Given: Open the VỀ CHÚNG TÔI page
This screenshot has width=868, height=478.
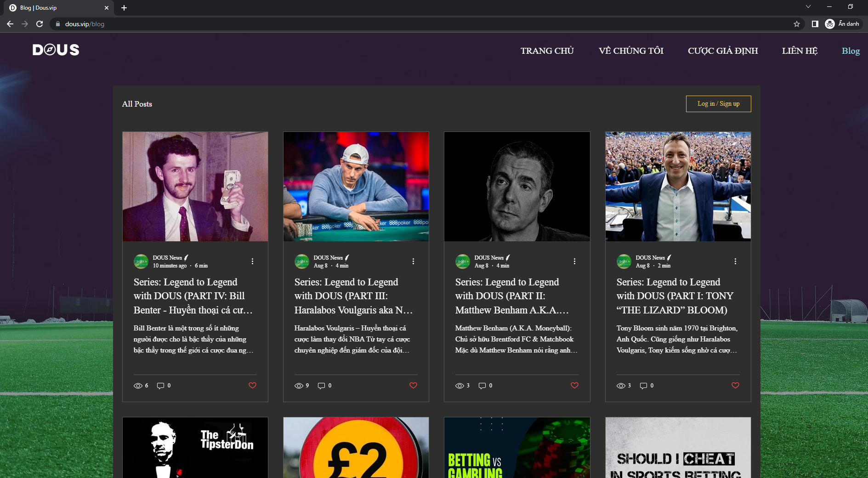Looking at the screenshot, I should click(631, 51).
